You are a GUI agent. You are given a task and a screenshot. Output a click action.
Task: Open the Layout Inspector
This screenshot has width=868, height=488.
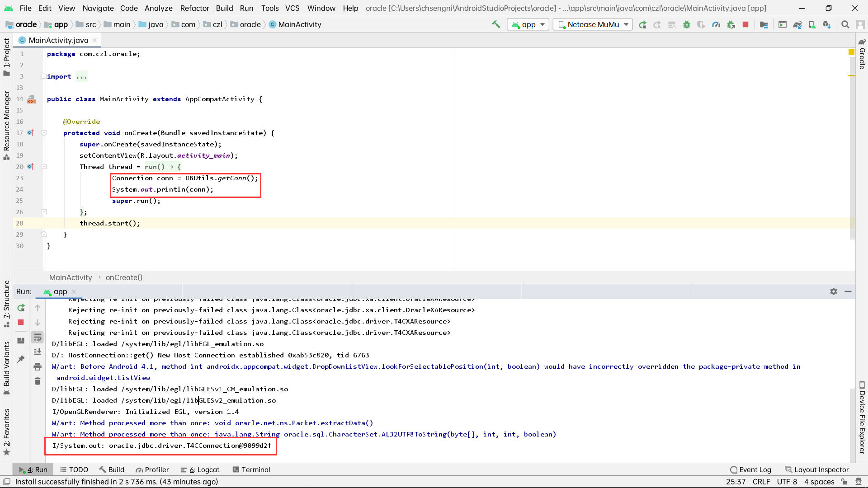pyautogui.click(x=816, y=469)
